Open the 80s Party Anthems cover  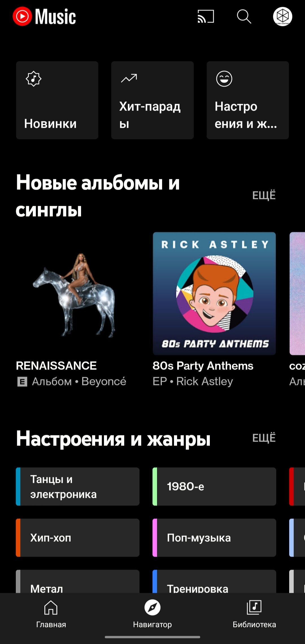(x=214, y=293)
